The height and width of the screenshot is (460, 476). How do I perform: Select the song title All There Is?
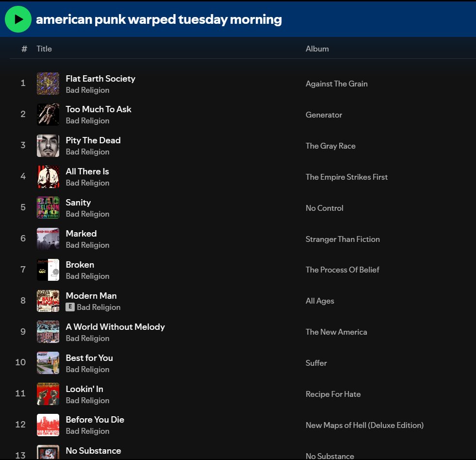pos(87,171)
